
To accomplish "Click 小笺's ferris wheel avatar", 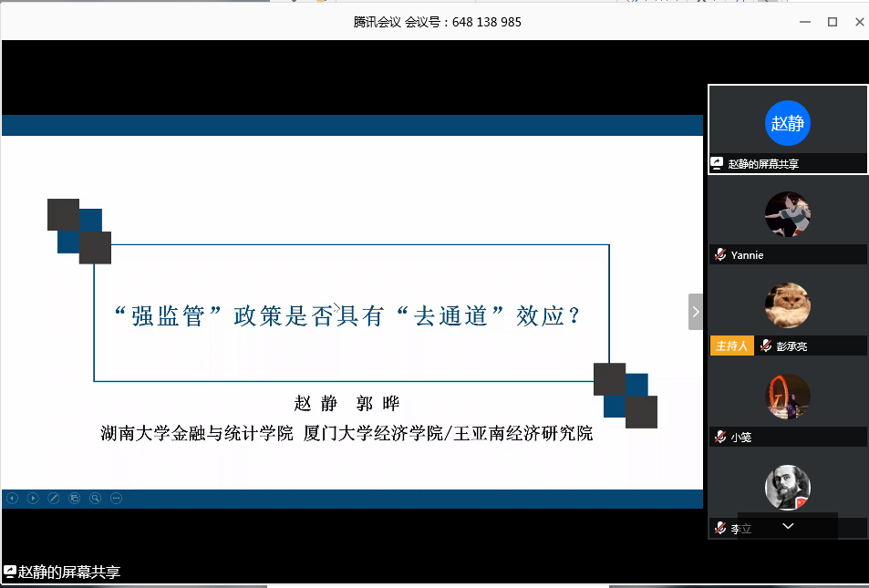I will pyautogui.click(x=788, y=397).
